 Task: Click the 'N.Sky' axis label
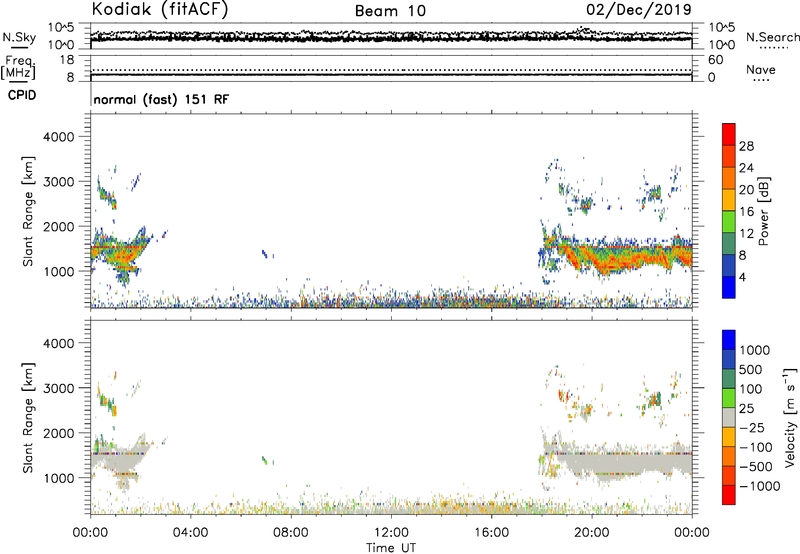(19, 38)
